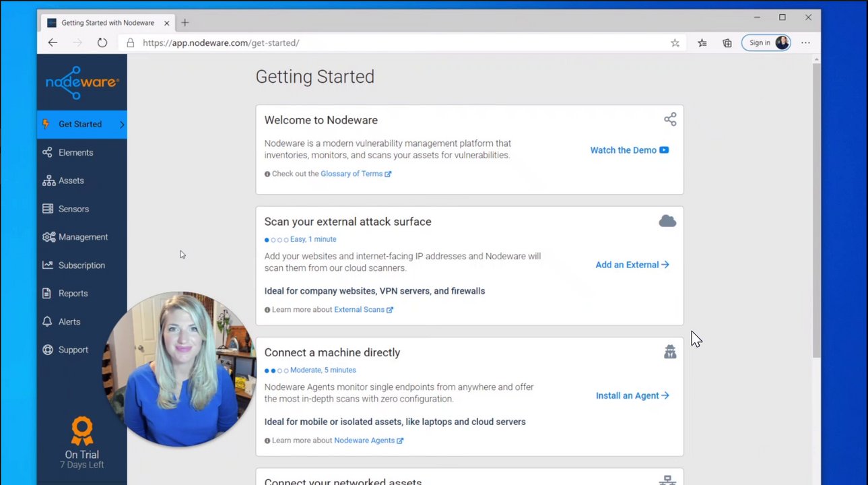
Task: Click the Reports document icon
Action: (46, 294)
